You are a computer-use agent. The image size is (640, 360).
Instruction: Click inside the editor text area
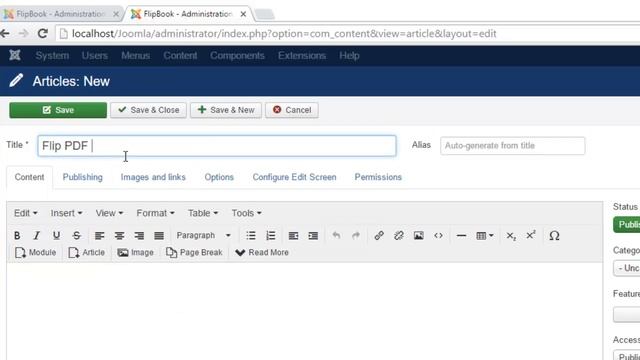304,310
